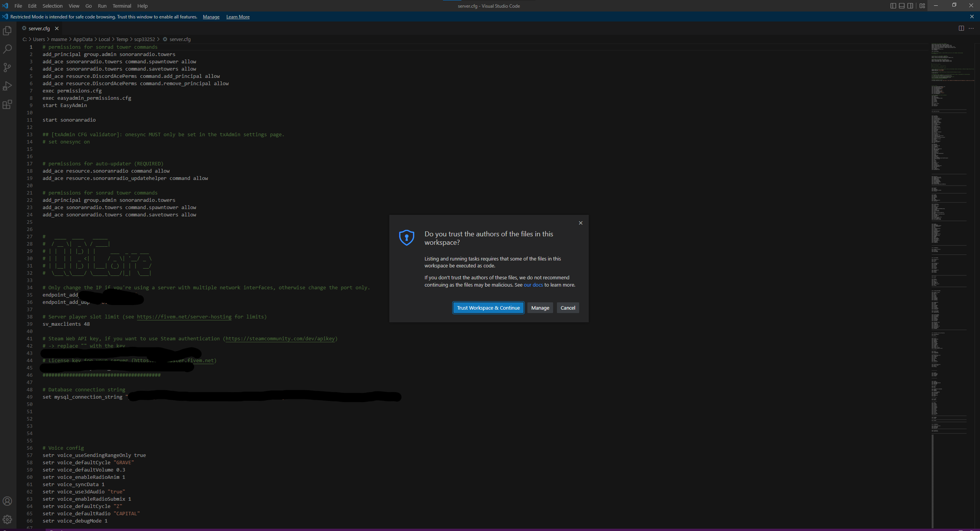Dismiss the Restricted Mode banner

point(972,16)
